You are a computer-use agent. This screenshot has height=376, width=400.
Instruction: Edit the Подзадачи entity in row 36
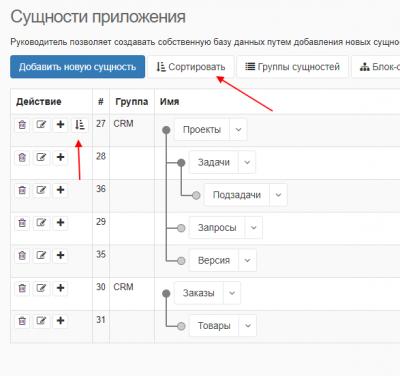coord(41,190)
